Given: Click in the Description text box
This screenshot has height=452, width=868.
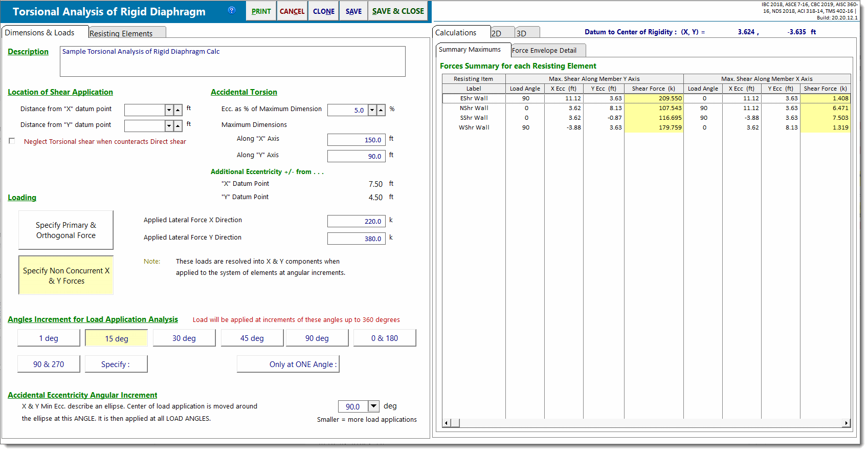Looking at the screenshot, I should click(233, 61).
